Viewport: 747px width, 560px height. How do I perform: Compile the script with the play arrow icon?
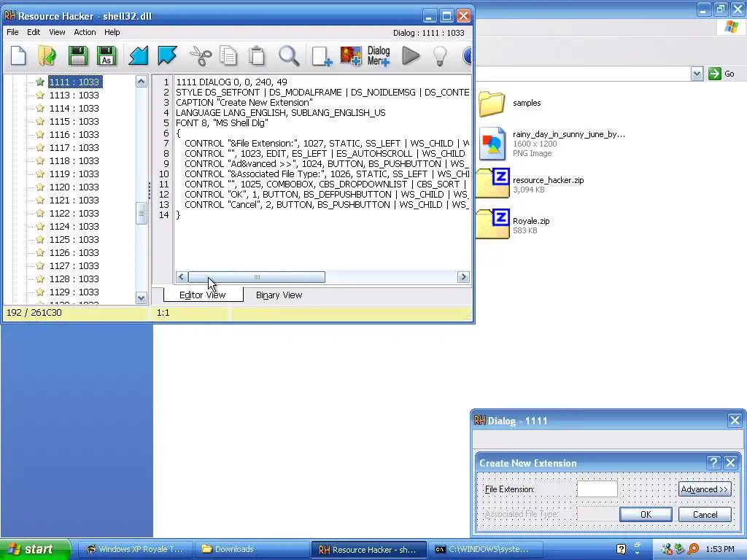[410, 55]
